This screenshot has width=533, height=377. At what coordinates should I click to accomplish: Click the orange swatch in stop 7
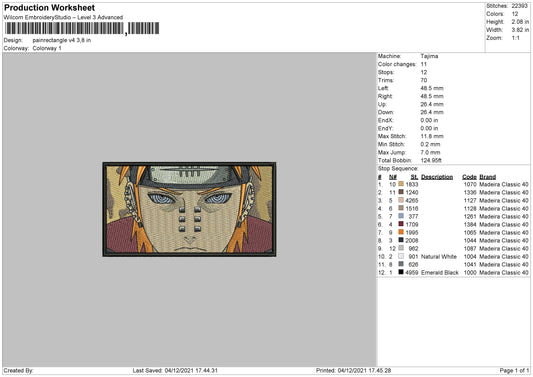[401, 232]
